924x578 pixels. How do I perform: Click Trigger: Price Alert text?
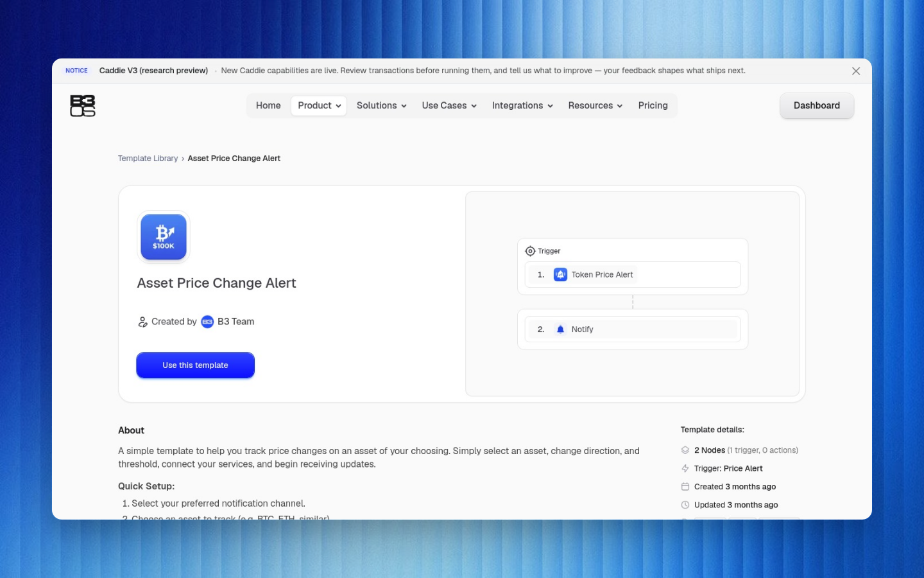click(728, 469)
